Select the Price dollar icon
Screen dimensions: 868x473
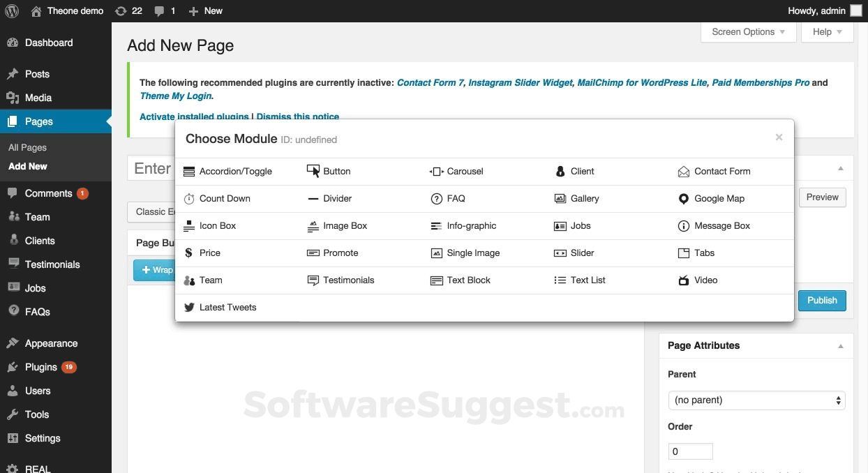pos(188,253)
